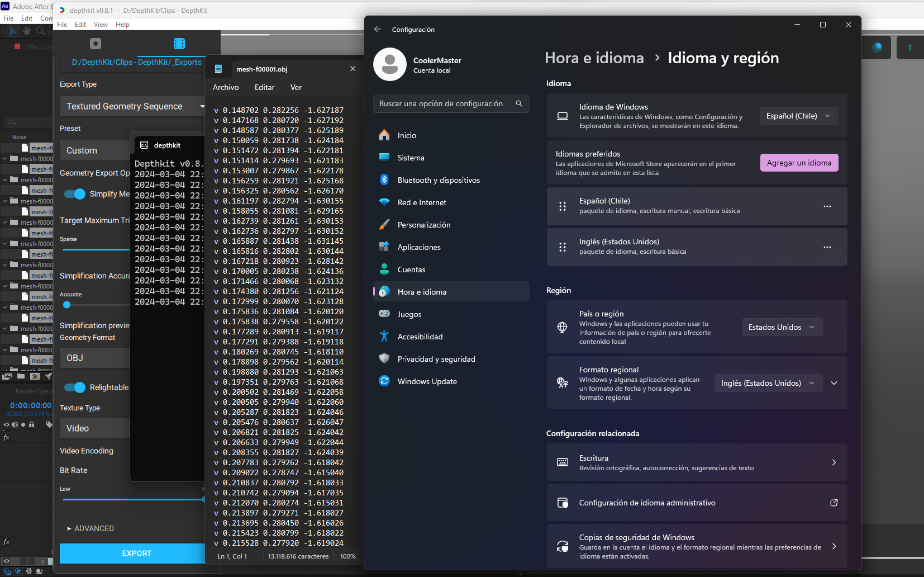Switch to the DepthKit record tab icon

tap(96, 44)
